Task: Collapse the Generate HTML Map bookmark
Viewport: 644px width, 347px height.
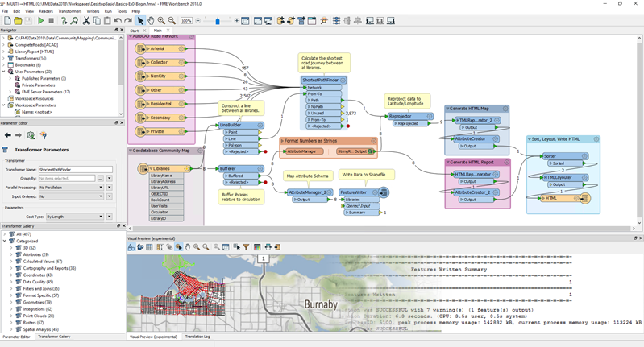Action: [447, 109]
